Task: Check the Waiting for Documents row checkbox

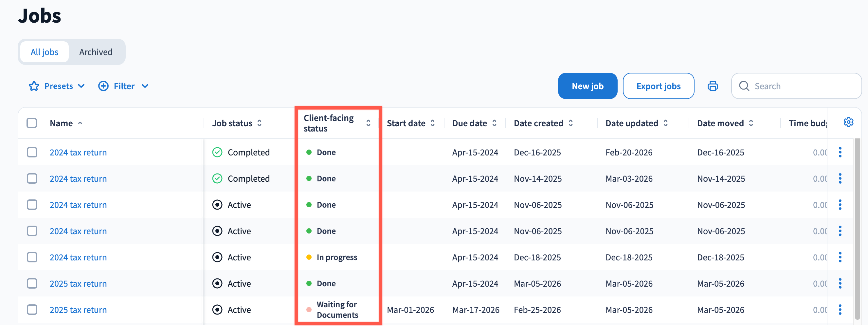Action: pyautogui.click(x=32, y=310)
